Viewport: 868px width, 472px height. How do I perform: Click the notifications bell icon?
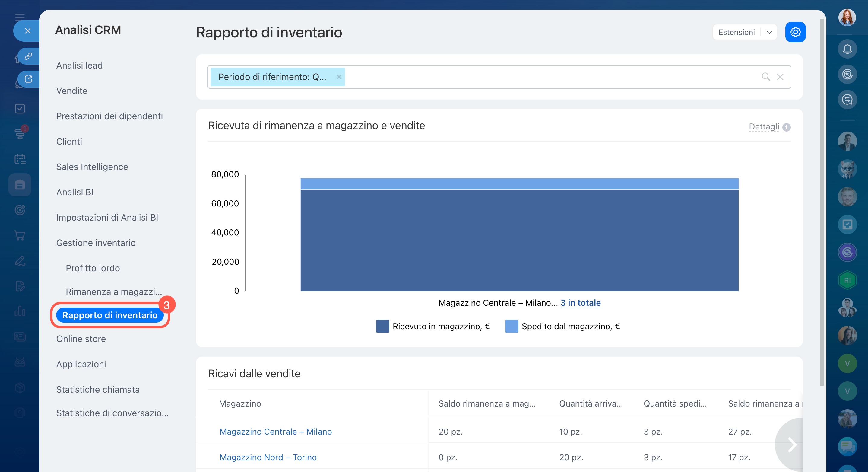[x=847, y=49]
